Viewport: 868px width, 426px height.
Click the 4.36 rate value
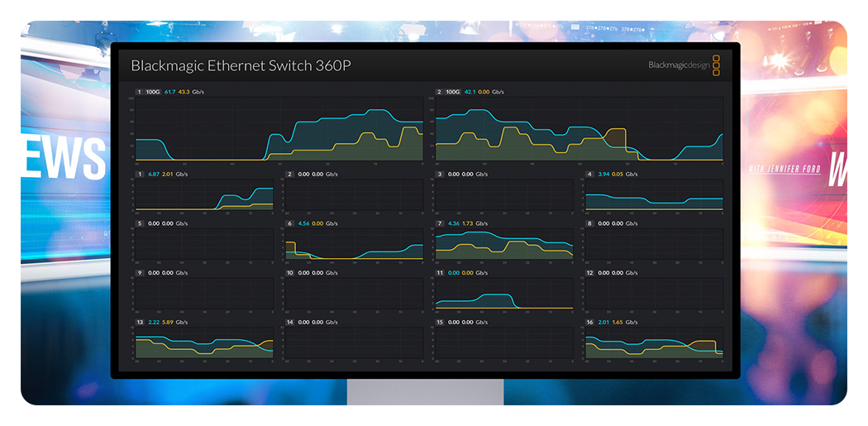point(453,223)
